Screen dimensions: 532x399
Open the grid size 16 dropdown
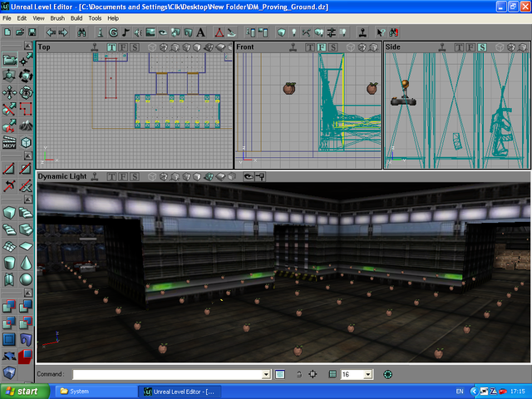pyautogui.click(x=367, y=375)
